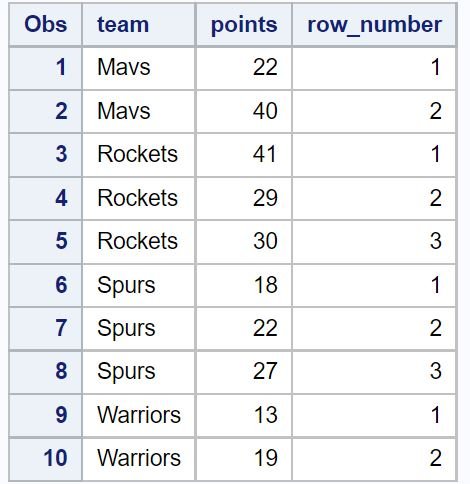Click observation number 7
This screenshot has height=484, width=470.
(45, 329)
